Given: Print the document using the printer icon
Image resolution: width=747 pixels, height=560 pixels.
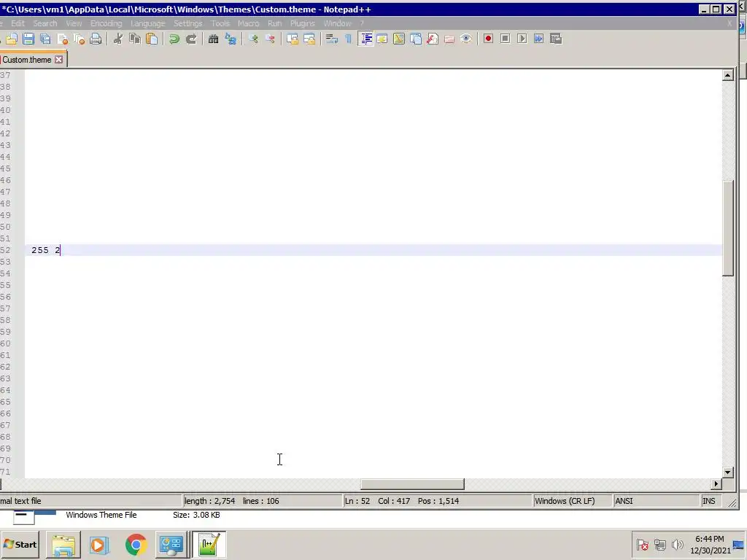Looking at the screenshot, I should pos(96,39).
